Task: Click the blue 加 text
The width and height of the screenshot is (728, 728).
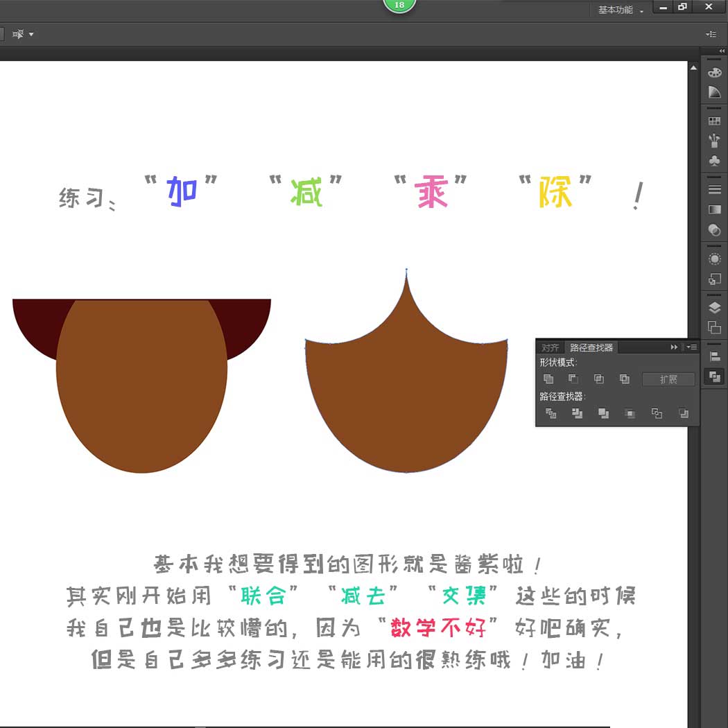Action: (x=182, y=191)
